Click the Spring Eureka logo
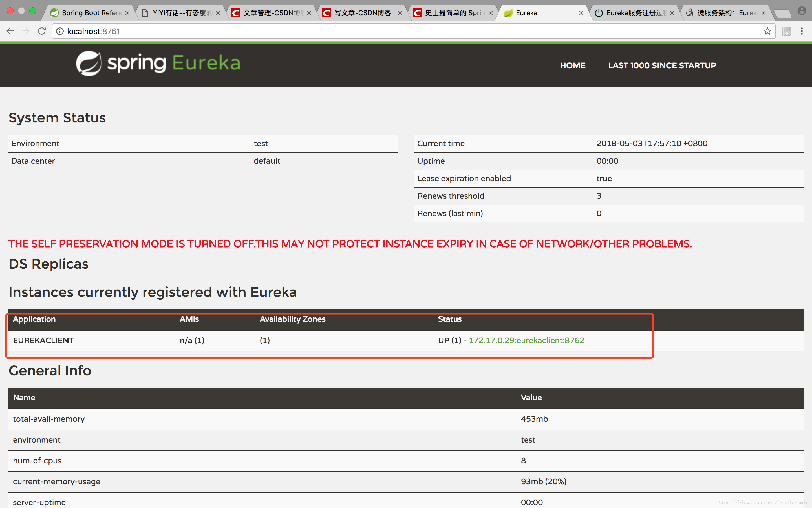Viewport: 812px width, 508px height. pos(158,63)
